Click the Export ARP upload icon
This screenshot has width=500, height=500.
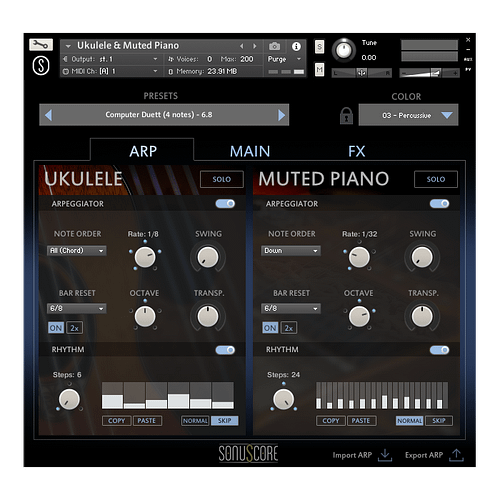click(x=456, y=455)
